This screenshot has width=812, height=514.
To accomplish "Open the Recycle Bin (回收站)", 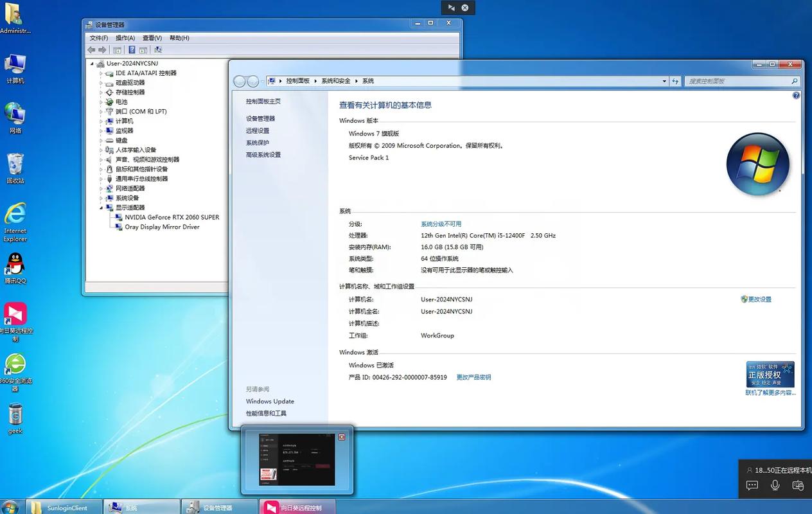I will [x=14, y=166].
